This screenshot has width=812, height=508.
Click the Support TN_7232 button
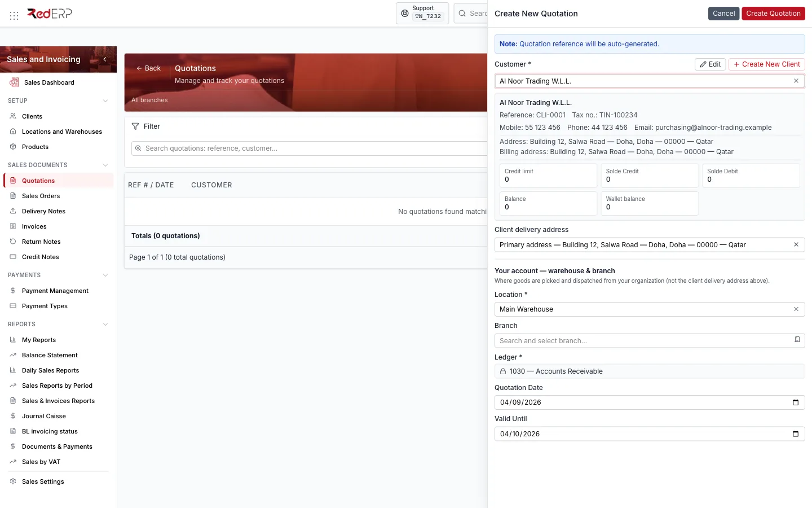[422, 13]
